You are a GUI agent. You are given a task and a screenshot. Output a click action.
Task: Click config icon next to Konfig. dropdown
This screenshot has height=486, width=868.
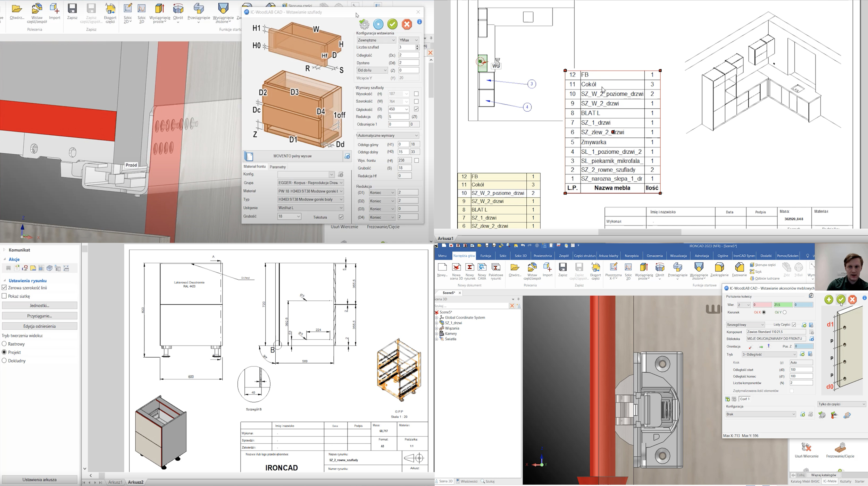(341, 174)
